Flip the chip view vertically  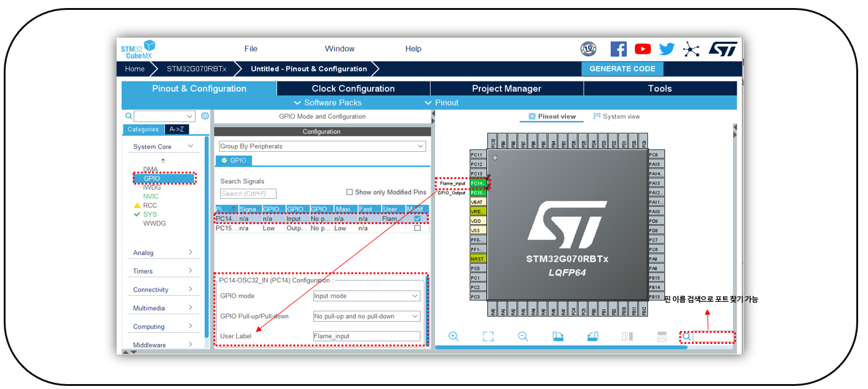[x=662, y=337]
